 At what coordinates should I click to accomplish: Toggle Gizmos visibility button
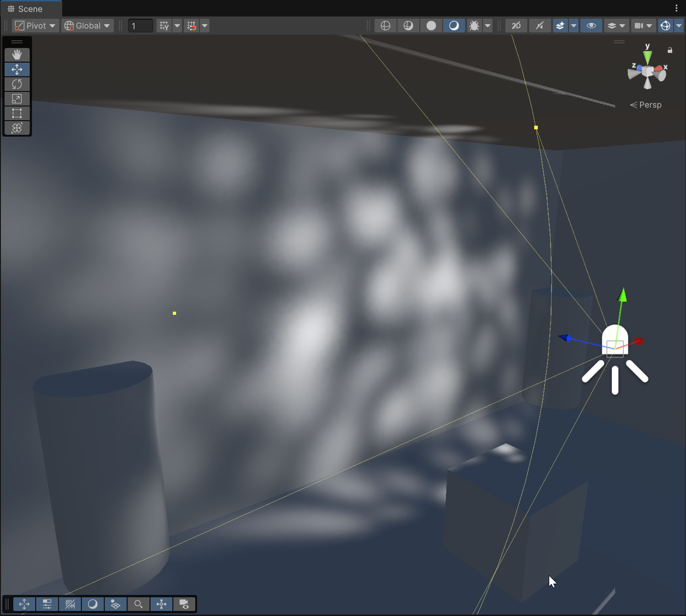point(665,26)
